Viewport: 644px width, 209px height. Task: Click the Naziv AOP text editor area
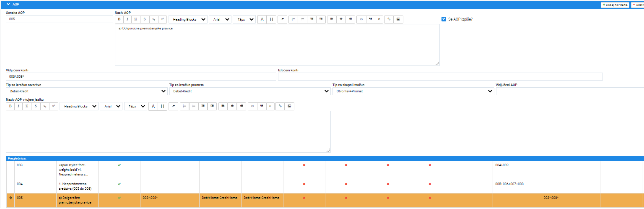click(x=277, y=45)
